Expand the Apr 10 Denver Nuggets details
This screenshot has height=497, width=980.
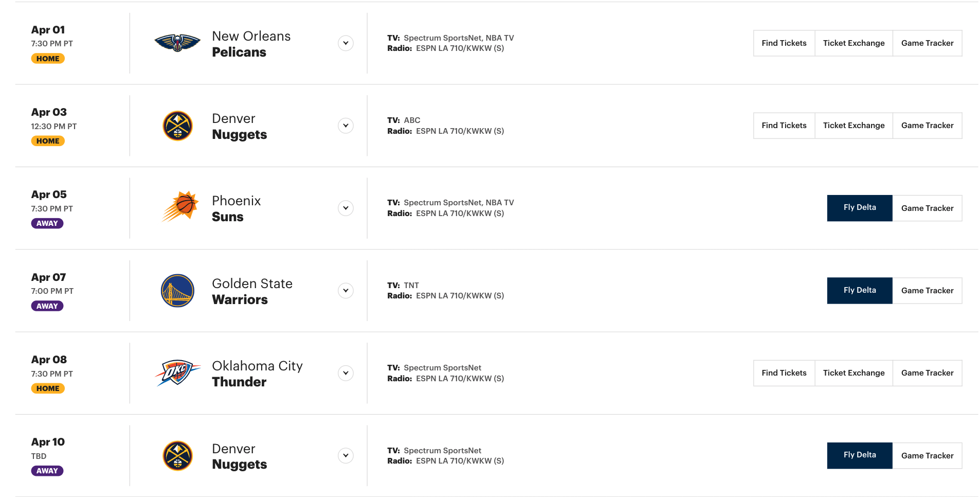click(346, 456)
